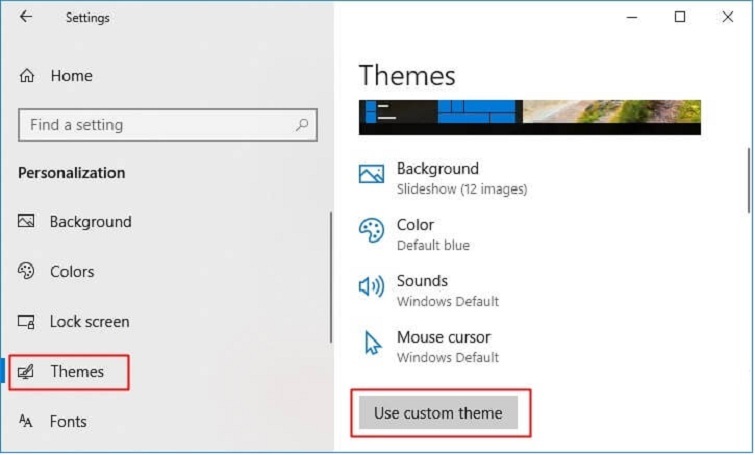Screen dimensions: 755x455
Task: Open Mouse cursor pointer setting
Action: coord(372,344)
